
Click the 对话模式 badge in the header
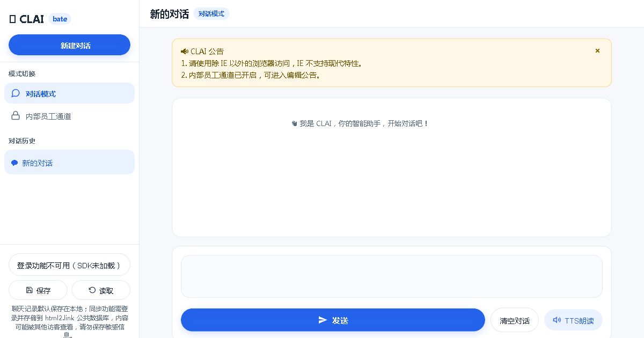pos(211,14)
